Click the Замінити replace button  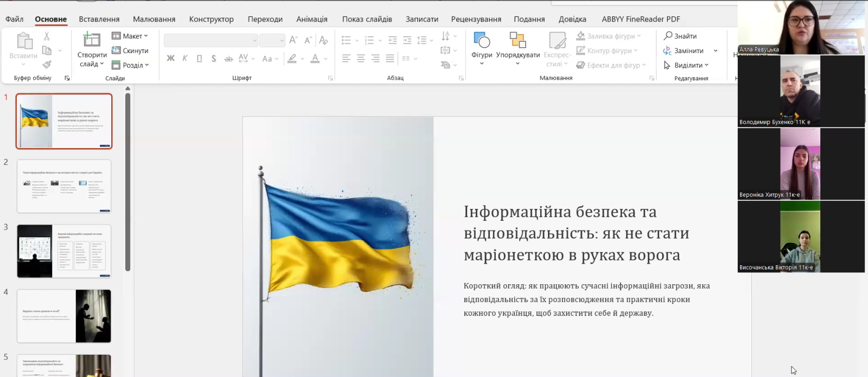684,50
